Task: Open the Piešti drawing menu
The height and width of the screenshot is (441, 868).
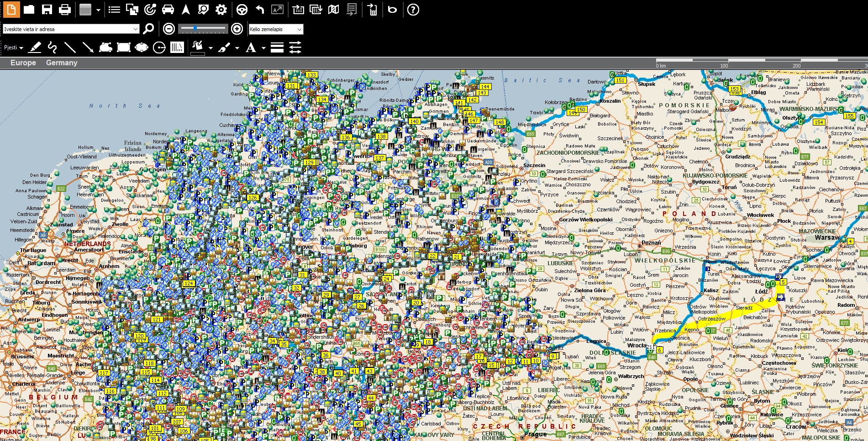Action: (13, 47)
